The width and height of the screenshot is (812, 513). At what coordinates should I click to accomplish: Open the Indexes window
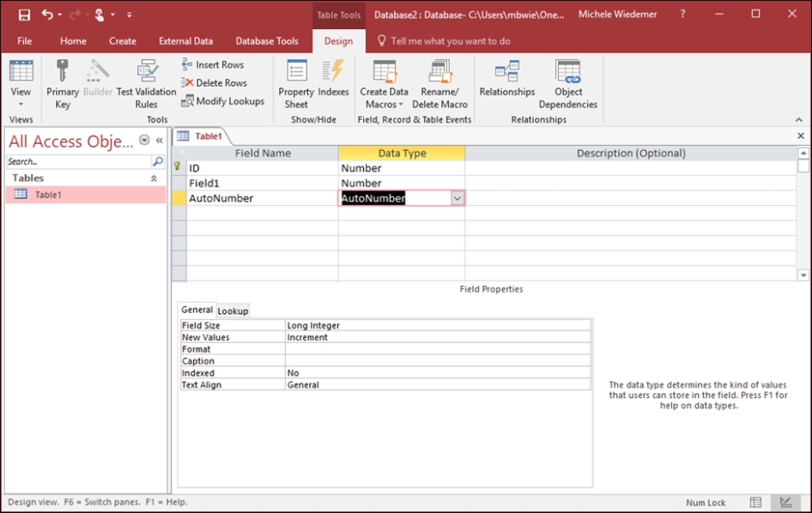334,78
